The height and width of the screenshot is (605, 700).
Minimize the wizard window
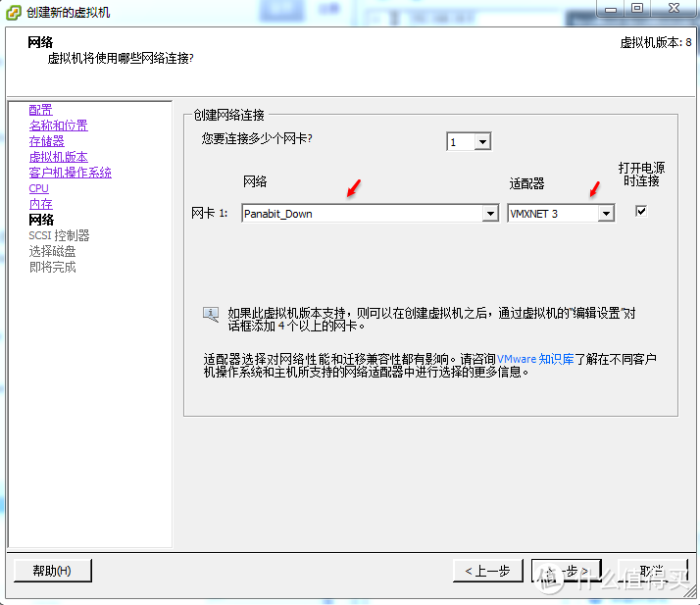click(x=610, y=8)
